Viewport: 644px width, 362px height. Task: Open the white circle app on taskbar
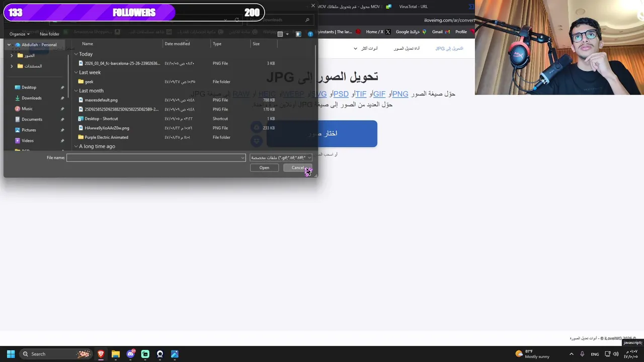pos(160,354)
